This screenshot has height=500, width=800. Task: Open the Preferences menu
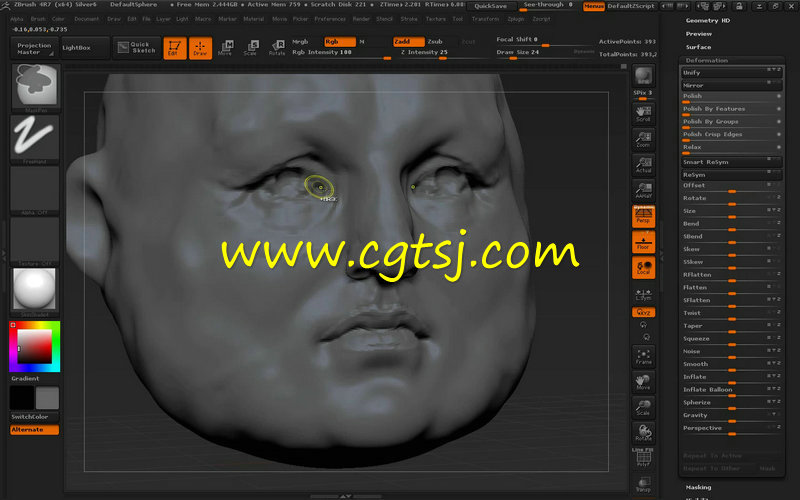pyautogui.click(x=330, y=19)
